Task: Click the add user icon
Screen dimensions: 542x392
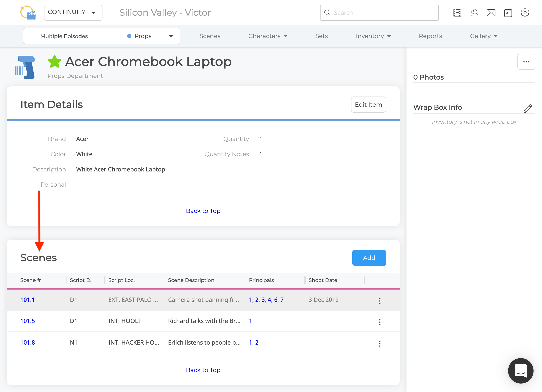Action: click(x=474, y=13)
